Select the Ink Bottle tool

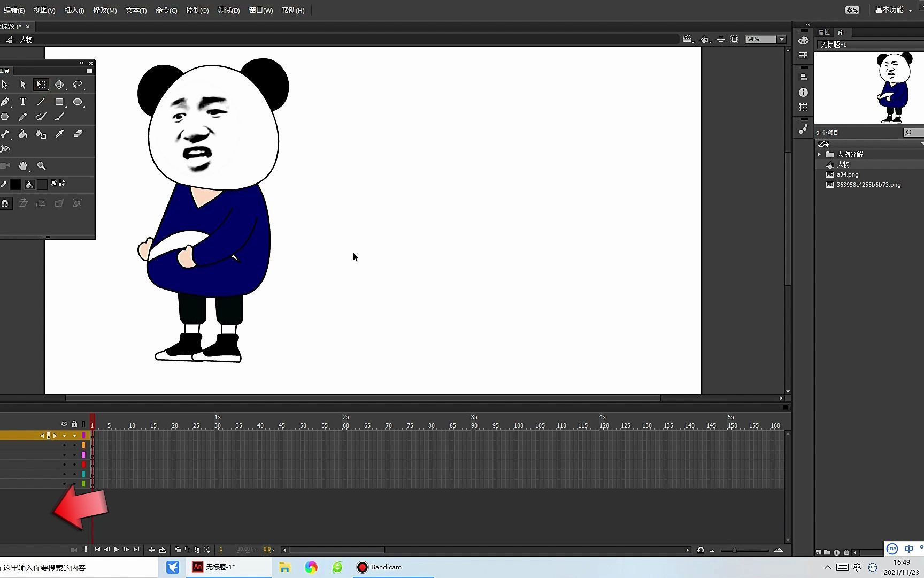(41, 134)
